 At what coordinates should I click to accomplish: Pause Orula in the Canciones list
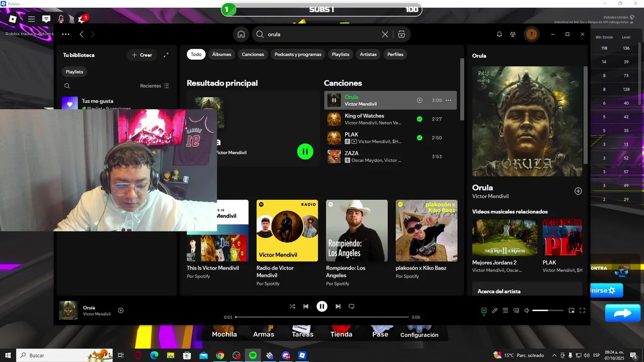coord(334,100)
